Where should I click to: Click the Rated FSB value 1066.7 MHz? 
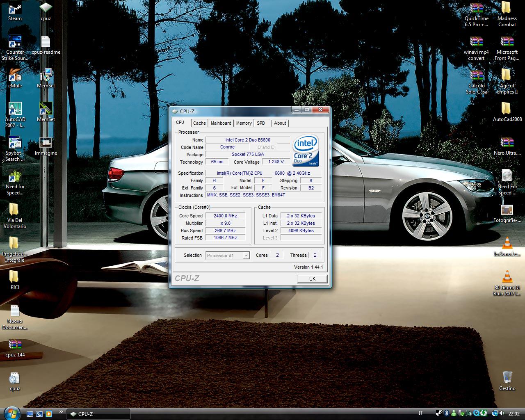click(x=225, y=237)
